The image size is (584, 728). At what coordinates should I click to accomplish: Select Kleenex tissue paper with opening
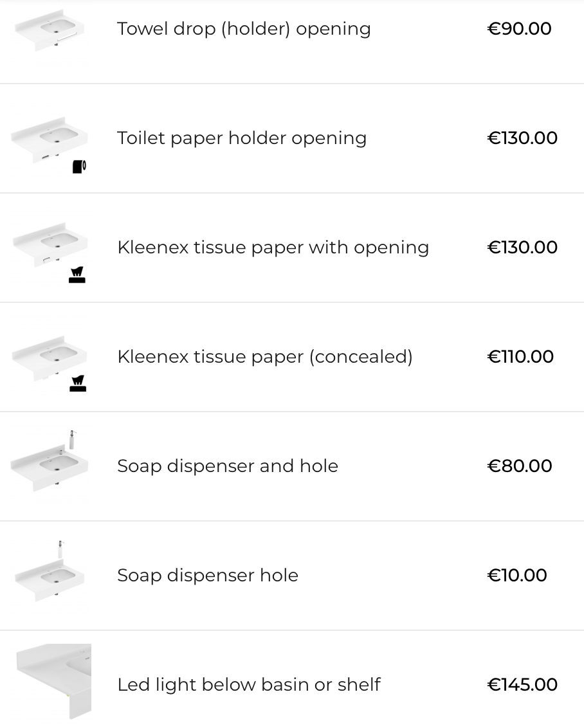click(273, 248)
